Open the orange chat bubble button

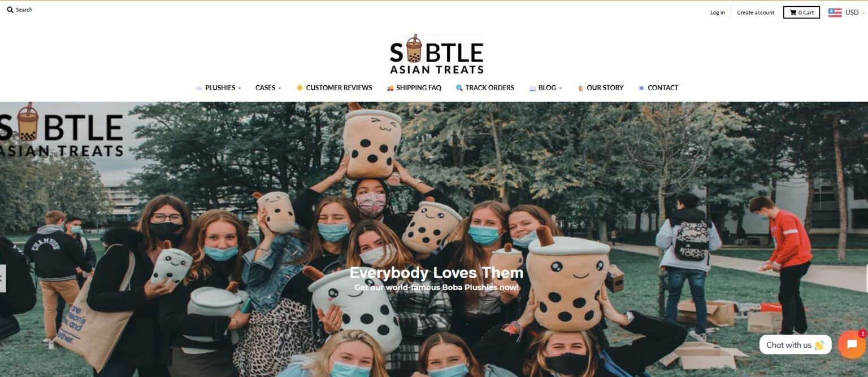pyautogui.click(x=852, y=344)
